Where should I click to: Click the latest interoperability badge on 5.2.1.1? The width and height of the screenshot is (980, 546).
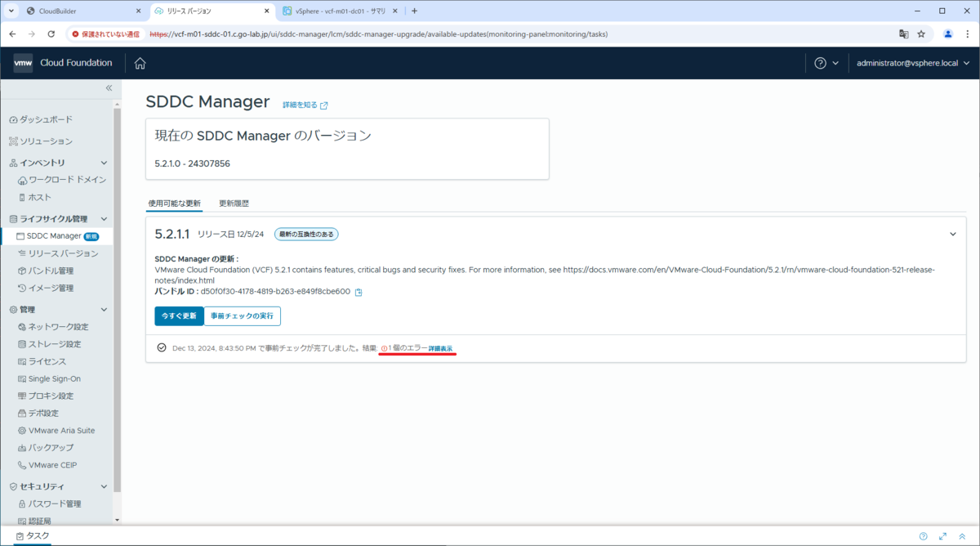point(306,235)
